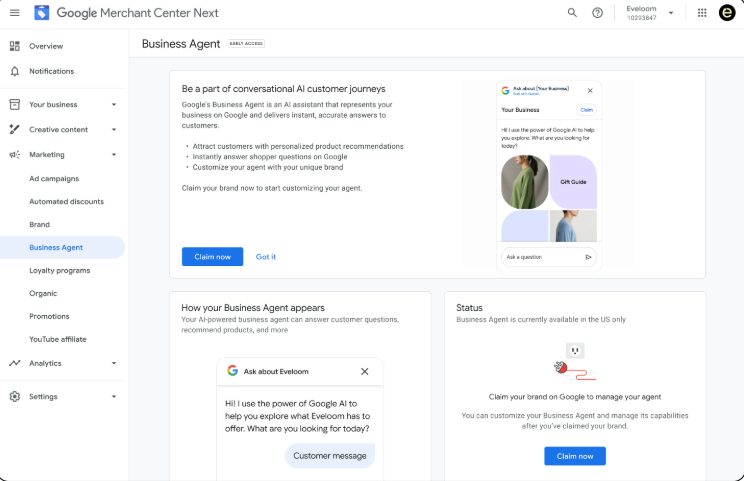744x481 pixels.
Task: Click Claim now in the intro banner
Action: tap(212, 257)
